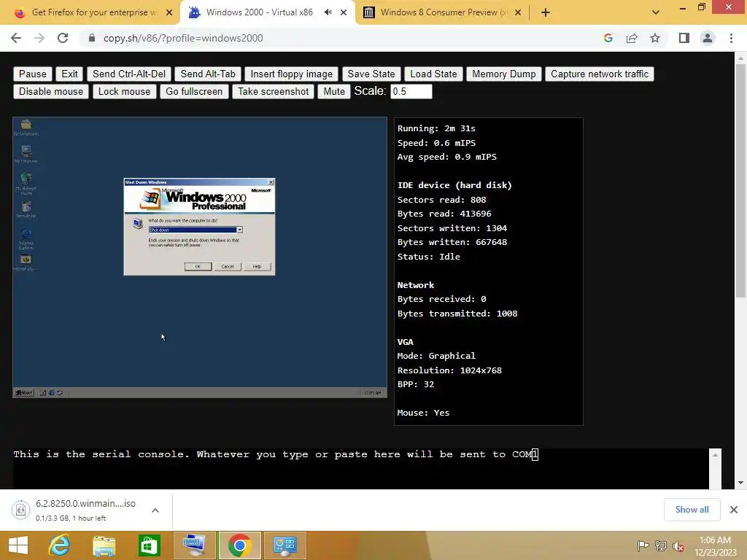Open Chrome profile avatar
The image size is (747, 560).
coord(708,38)
